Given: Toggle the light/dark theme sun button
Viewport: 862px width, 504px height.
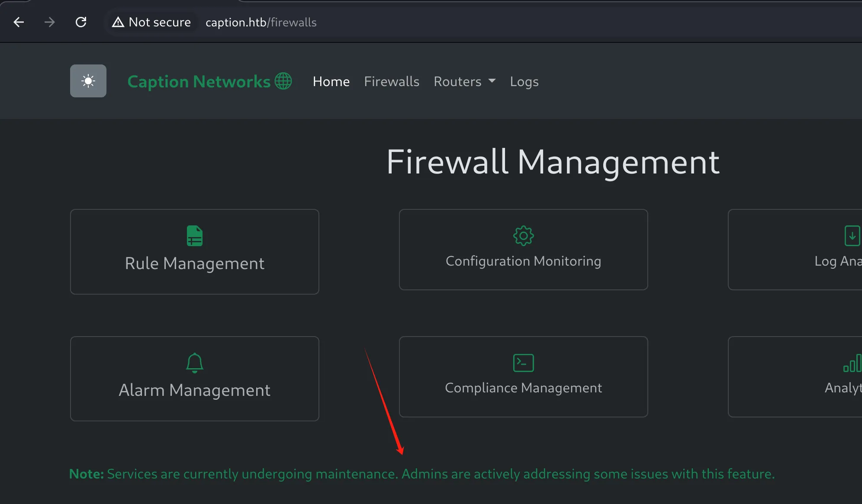Looking at the screenshot, I should coord(88,81).
